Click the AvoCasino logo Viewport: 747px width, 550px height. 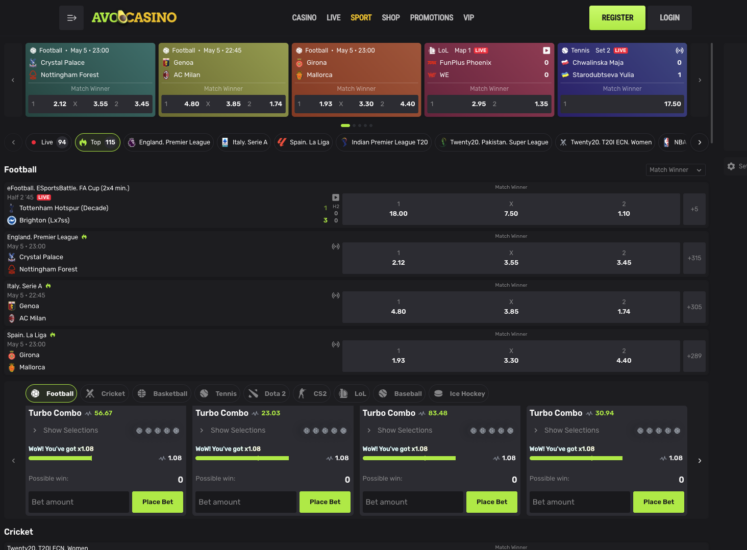[x=134, y=18]
